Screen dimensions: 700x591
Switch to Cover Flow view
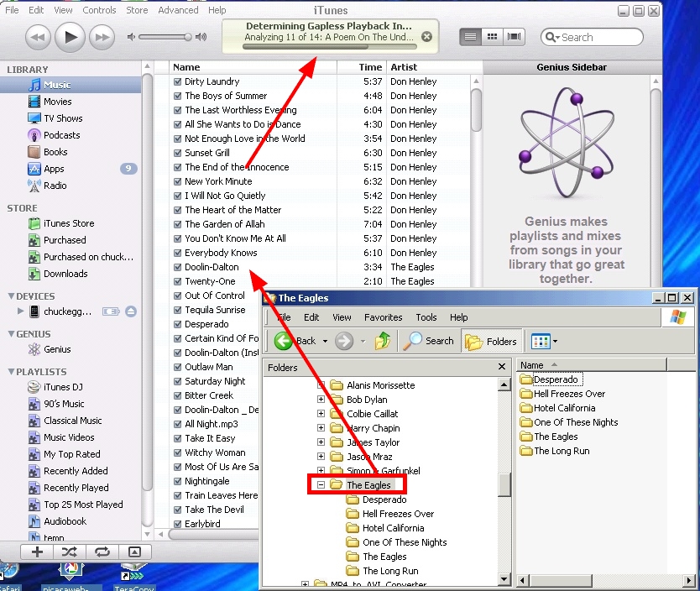514,37
